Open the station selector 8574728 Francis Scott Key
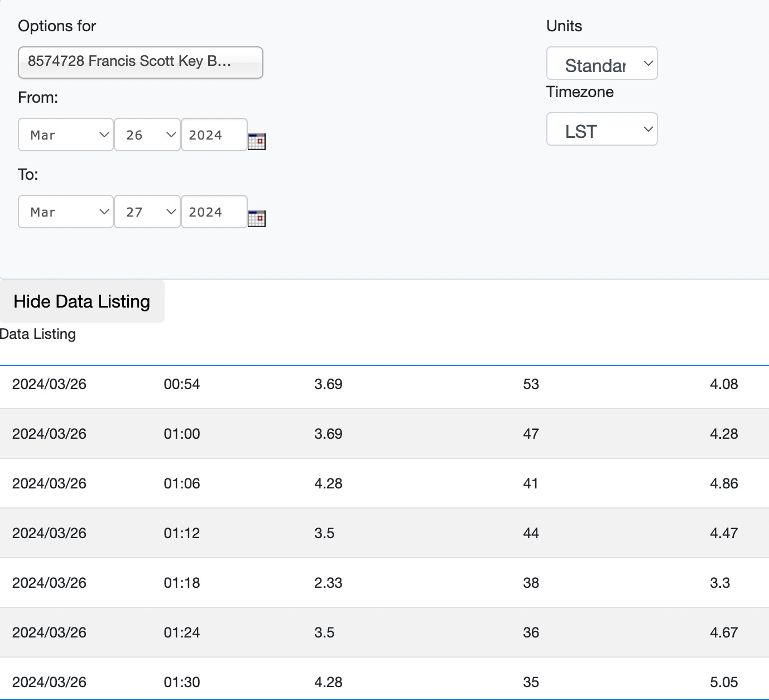 point(140,62)
